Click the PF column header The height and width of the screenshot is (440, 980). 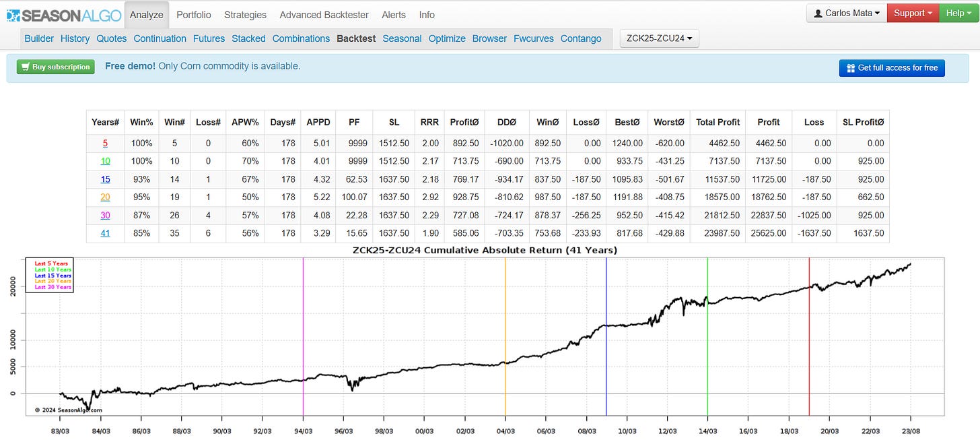[354, 122]
